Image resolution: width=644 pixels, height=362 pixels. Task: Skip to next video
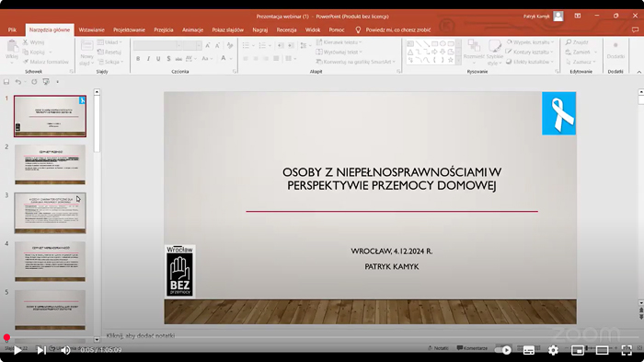[x=41, y=350]
